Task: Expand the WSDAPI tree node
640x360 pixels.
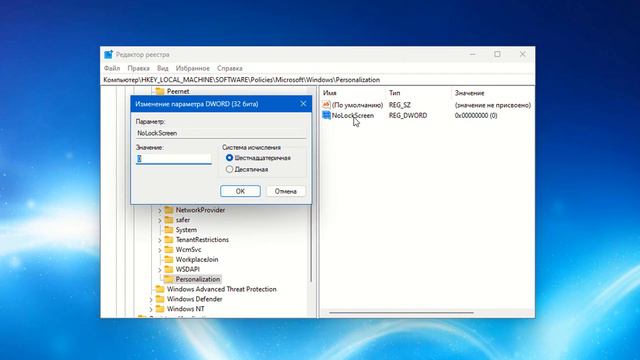Action: point(160,269)
